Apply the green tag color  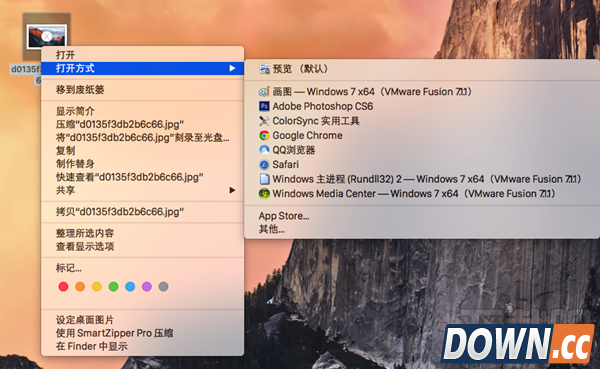click(113, 286)
